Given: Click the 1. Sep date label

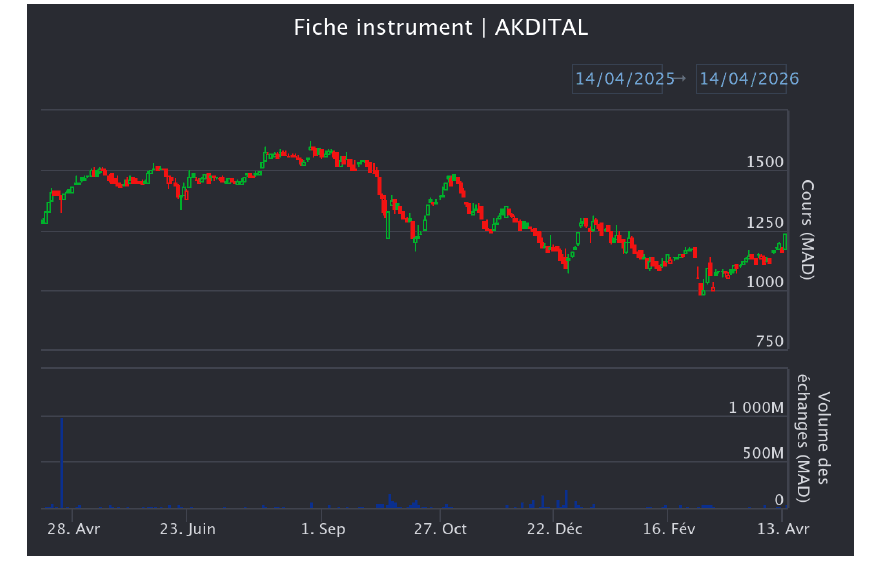Looking at the screenshot, I should 323,529.
